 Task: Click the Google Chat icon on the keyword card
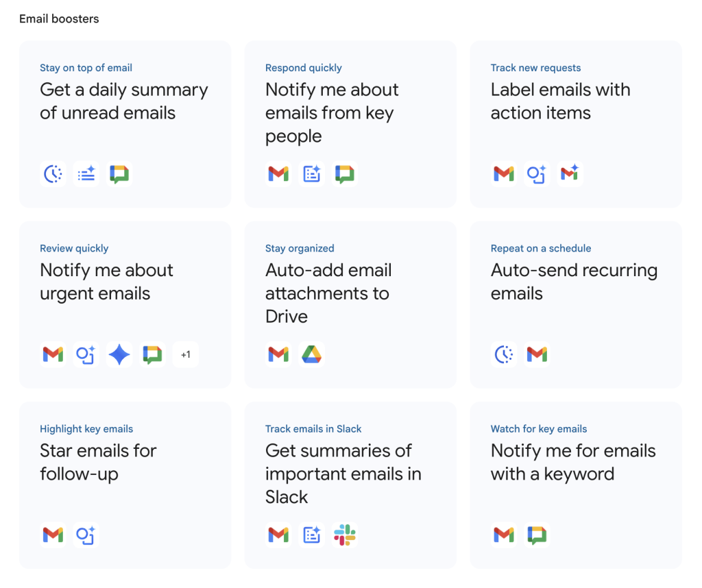click(537, 535)
